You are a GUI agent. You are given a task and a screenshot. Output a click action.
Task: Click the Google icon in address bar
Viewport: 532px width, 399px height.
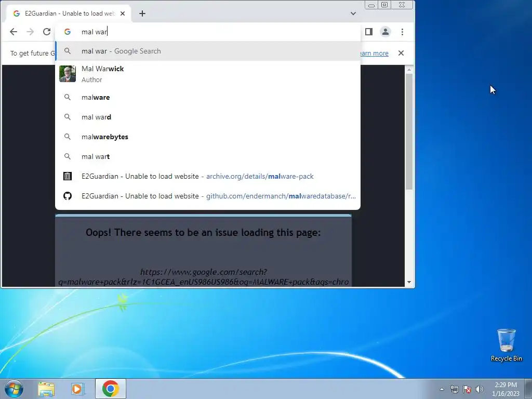pyautogui.click(x=68, y=32)
